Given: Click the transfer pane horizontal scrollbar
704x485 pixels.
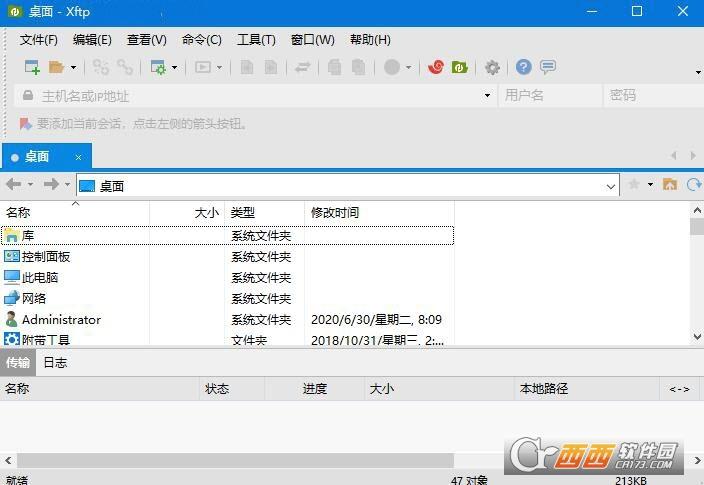Looking at the screenshot, I should [236, 460].
